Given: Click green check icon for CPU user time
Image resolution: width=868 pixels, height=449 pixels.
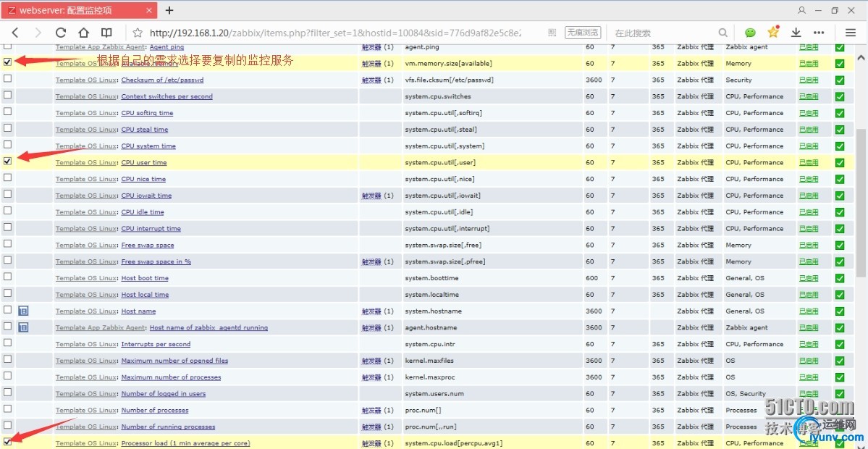Looking at the screenshot, I should point(840,163).
